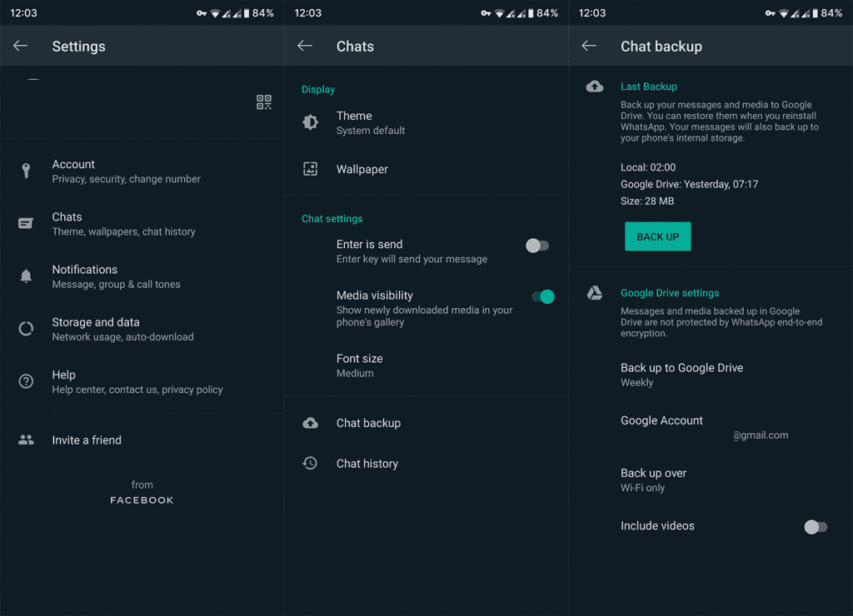
Task: Open Chats settings entry
Action: (x=142, y=223)
